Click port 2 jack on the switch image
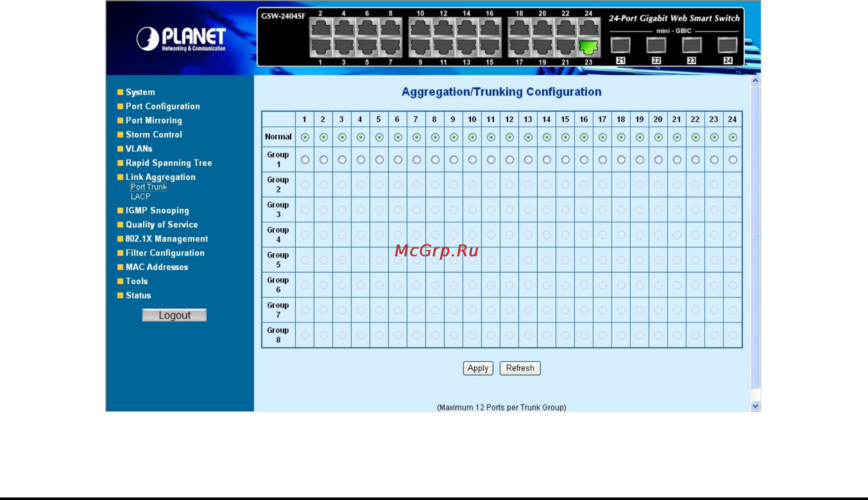The width and height of the screenshot is (868, 500). [321, 27]
